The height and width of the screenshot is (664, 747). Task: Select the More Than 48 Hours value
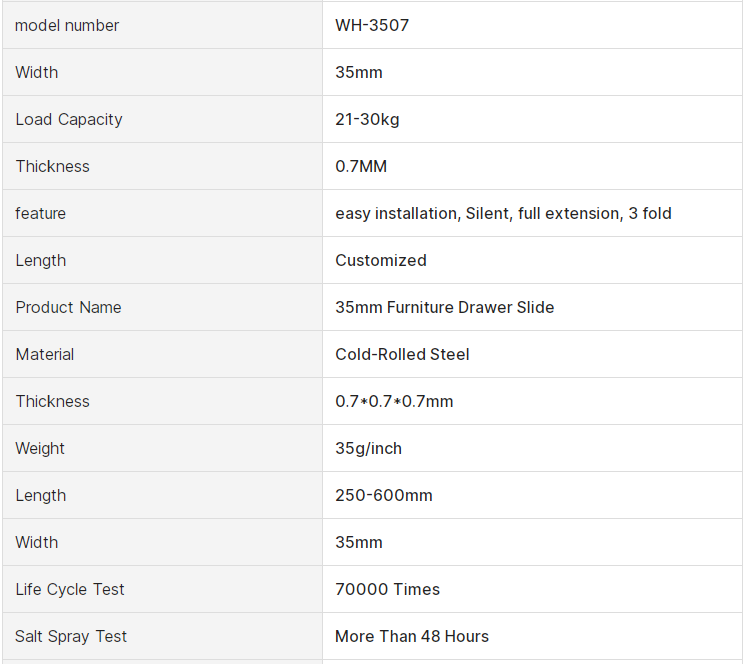tap(412, 636)
